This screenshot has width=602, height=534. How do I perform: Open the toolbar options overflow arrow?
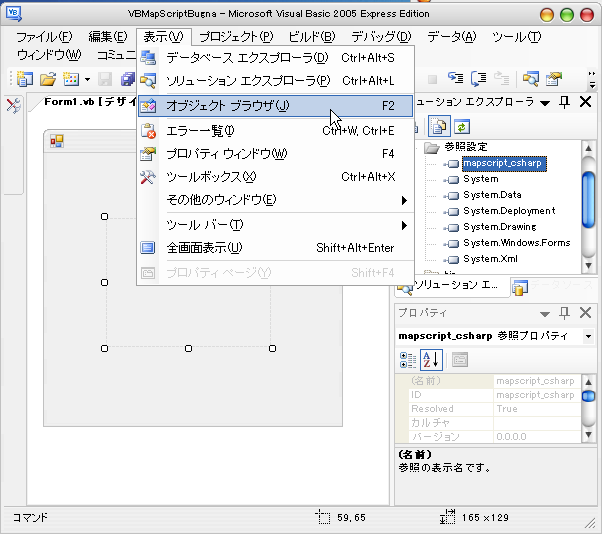(x=592, y=79)
